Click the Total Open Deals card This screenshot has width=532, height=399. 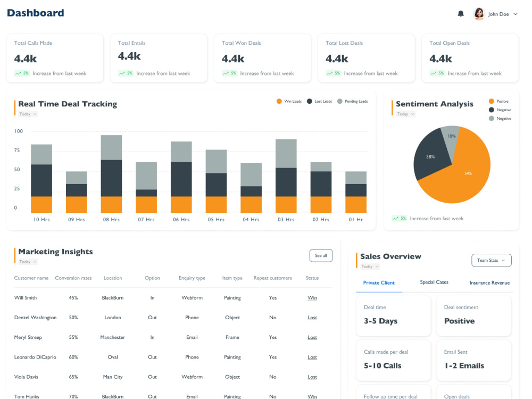coord(470,58)
